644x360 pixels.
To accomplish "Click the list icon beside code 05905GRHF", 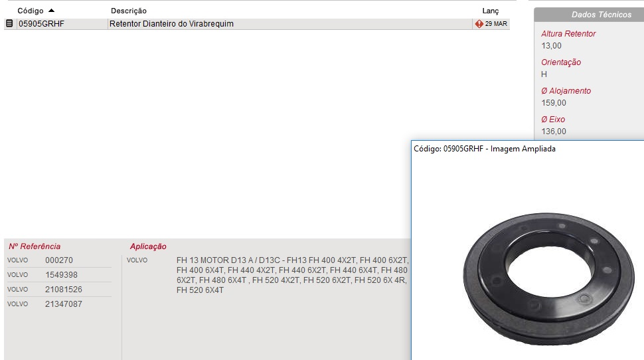I will click(9, 23).
